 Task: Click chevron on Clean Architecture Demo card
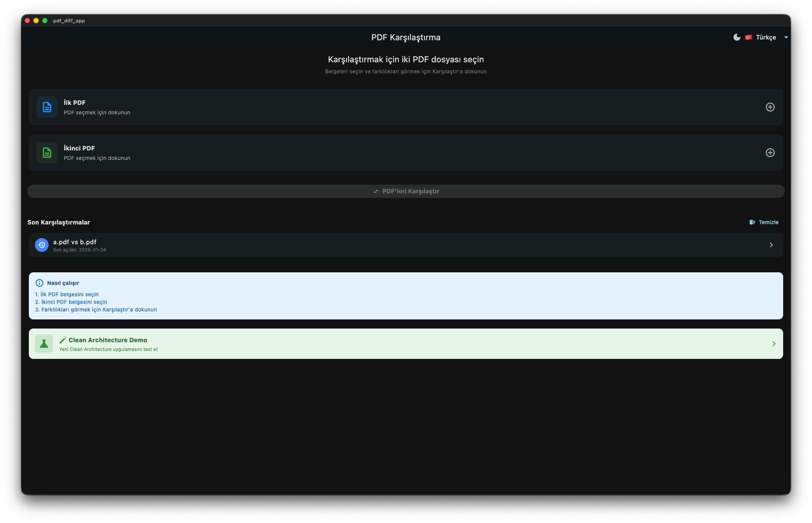point(773,344)
